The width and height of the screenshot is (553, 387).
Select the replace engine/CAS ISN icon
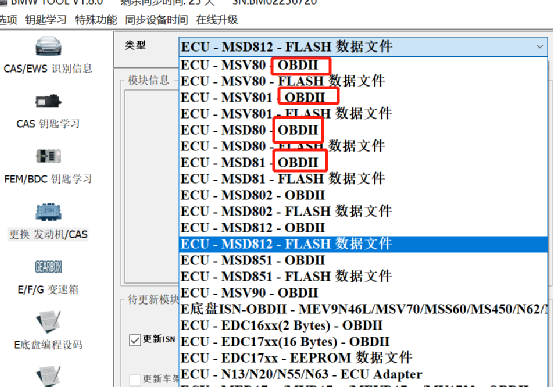point(48,212)
